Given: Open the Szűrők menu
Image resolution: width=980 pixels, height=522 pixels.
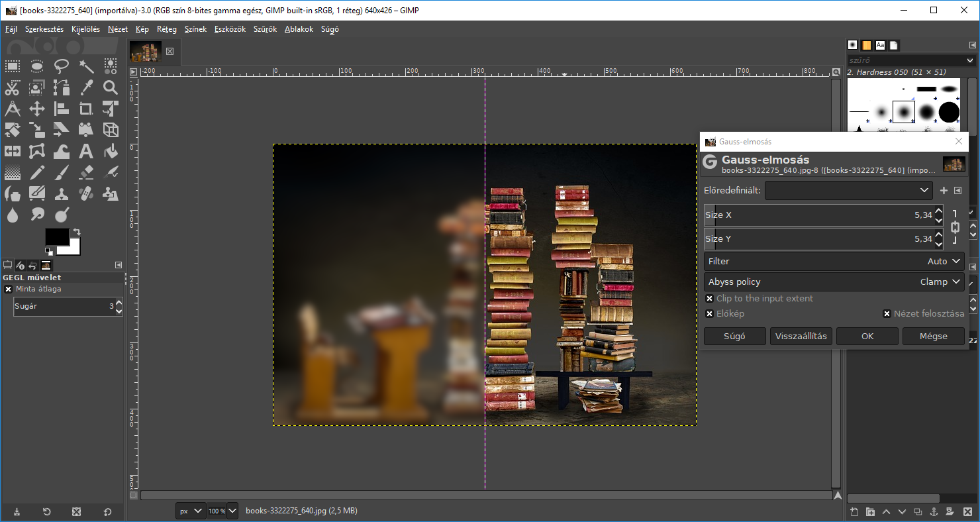Looking at the screenshot, I should coord(265,29).
